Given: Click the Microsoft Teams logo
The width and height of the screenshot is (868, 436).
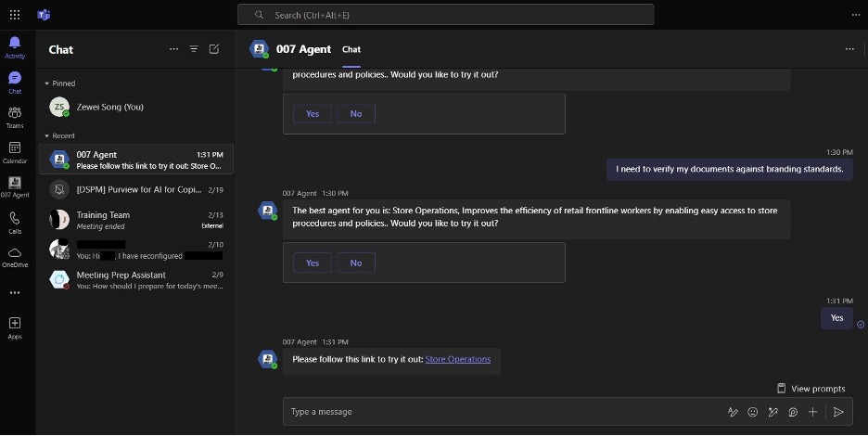Looking at the screenshot, I should pyautogui.click(x=44, y=15).
